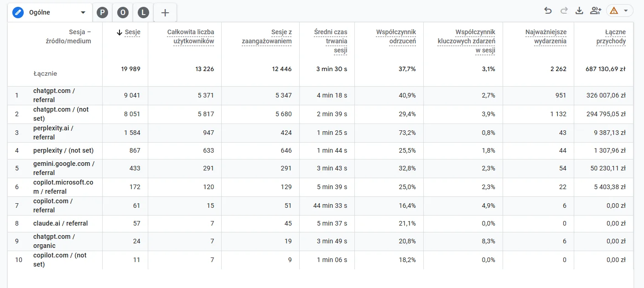Image resolution: width=644 pixels, height=288 pixels.
Task: Switch to the P tab
Action: pyautogui.click(x=103, y=13)
